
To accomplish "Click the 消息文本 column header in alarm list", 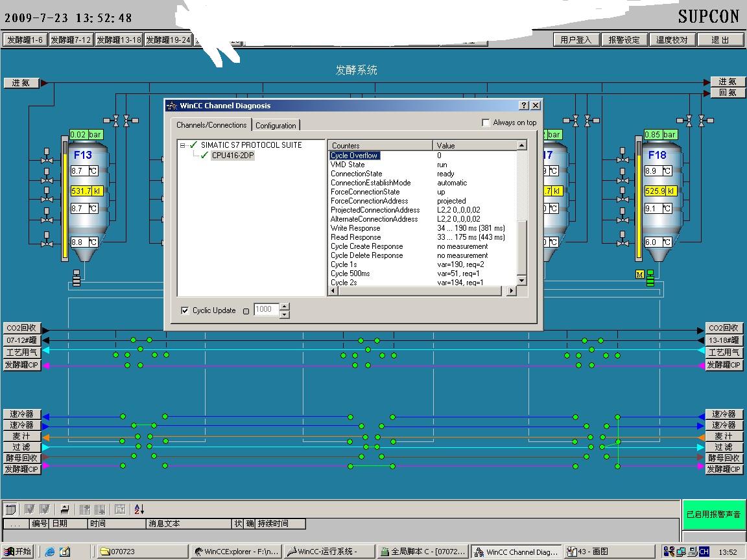I will pos(189,524).
